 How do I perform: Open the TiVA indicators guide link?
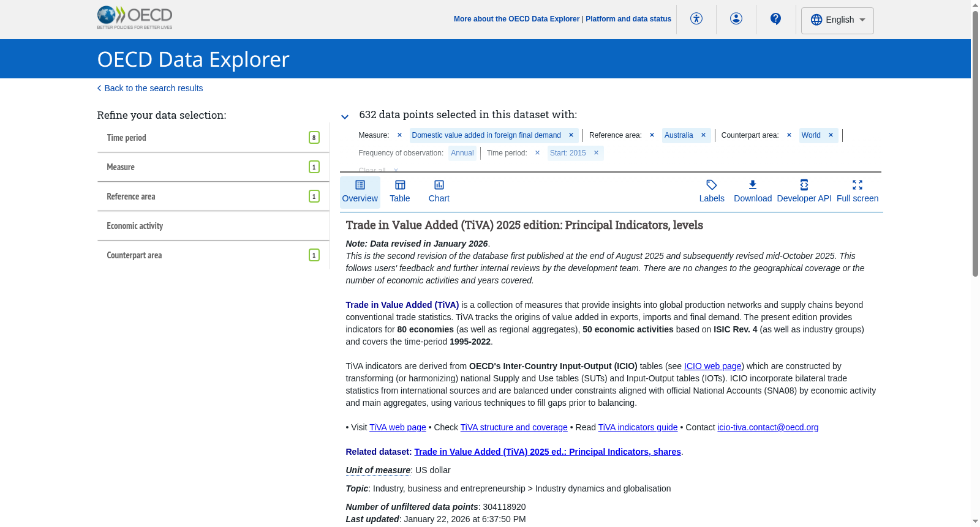[x=638, y=427]
